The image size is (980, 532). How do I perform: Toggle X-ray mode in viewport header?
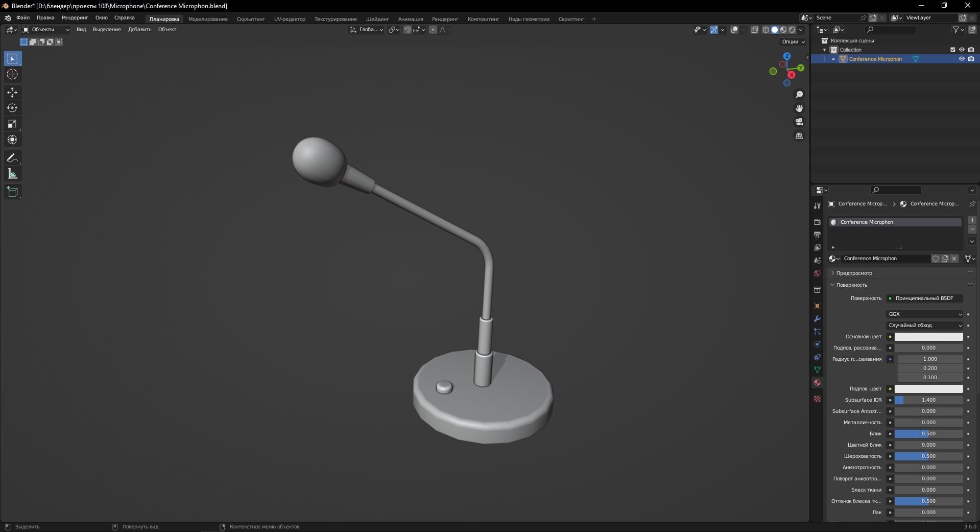[755, 30]
